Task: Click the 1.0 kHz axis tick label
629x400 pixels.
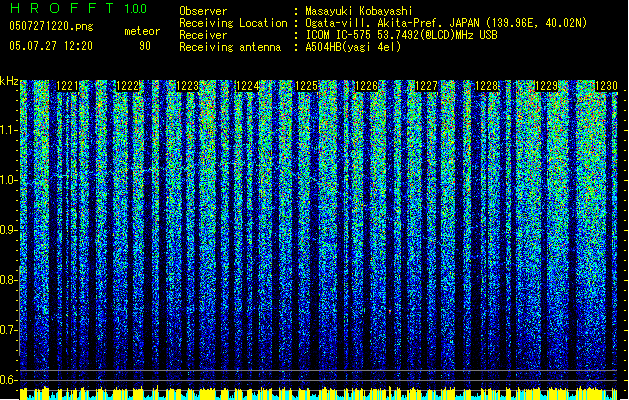Action: click(8, 180)
